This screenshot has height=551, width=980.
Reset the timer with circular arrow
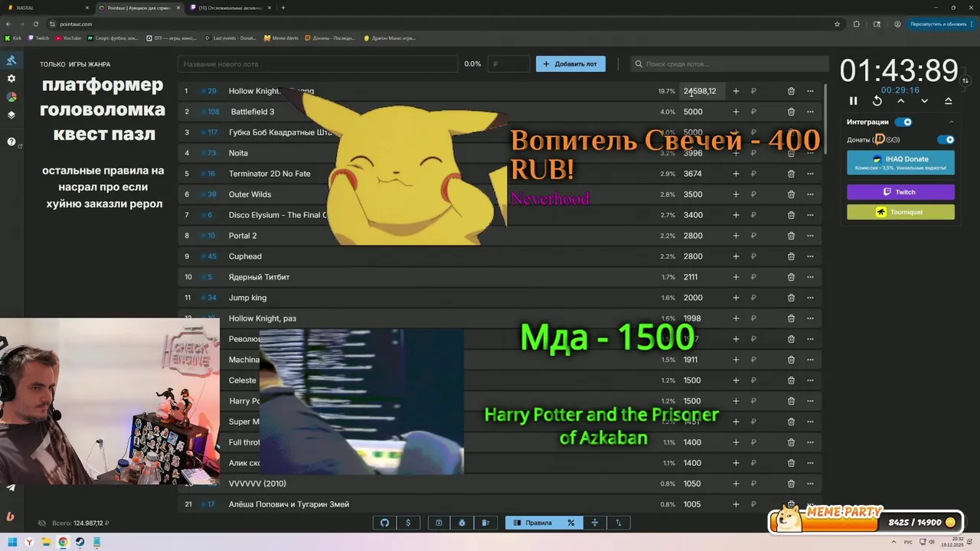[x=877, y=101]
